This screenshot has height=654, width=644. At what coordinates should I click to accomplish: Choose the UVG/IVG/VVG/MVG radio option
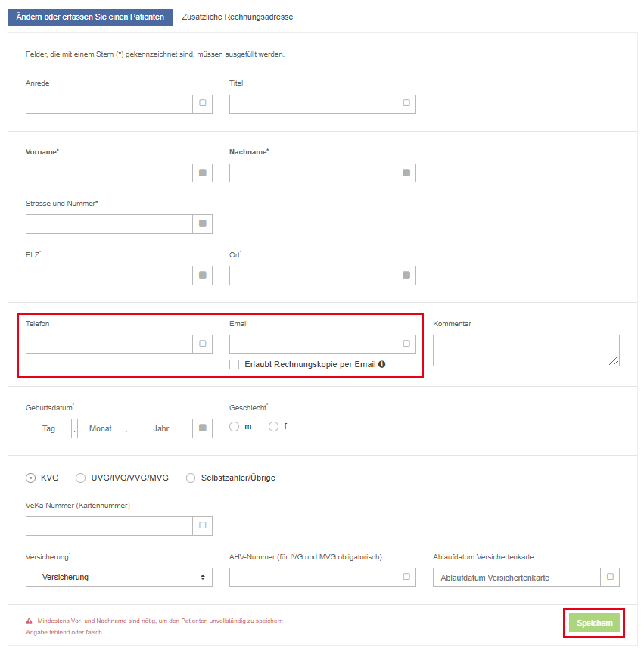pos(80,478)
